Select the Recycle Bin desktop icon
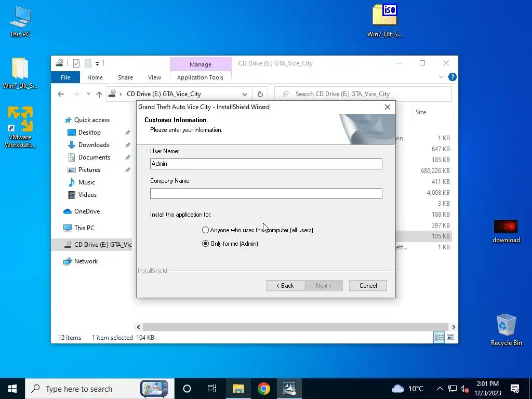The width and height of the screenshot is (532, 399). tap(506, 330)
